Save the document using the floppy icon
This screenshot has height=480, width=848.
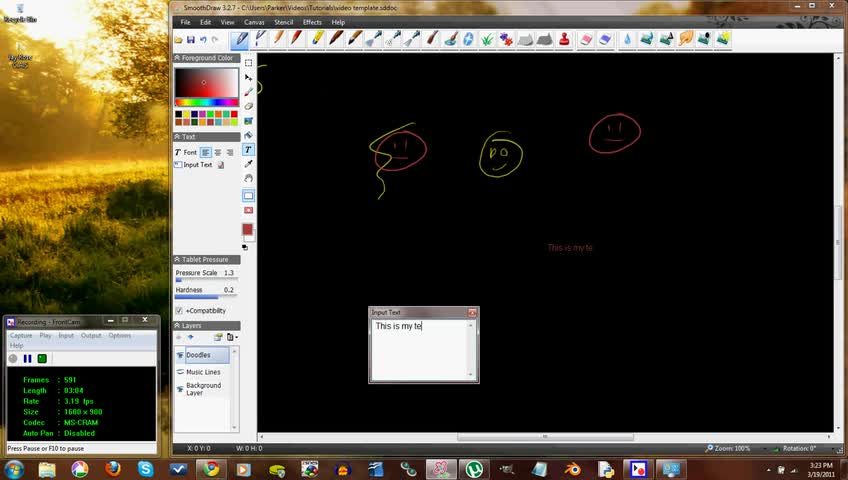tap(191, 39)
